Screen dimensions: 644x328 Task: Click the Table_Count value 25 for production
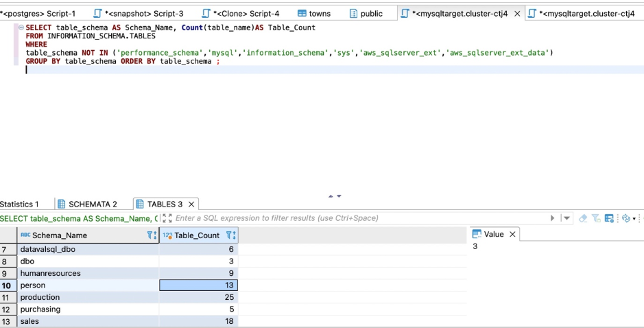(x=198, y=297)
